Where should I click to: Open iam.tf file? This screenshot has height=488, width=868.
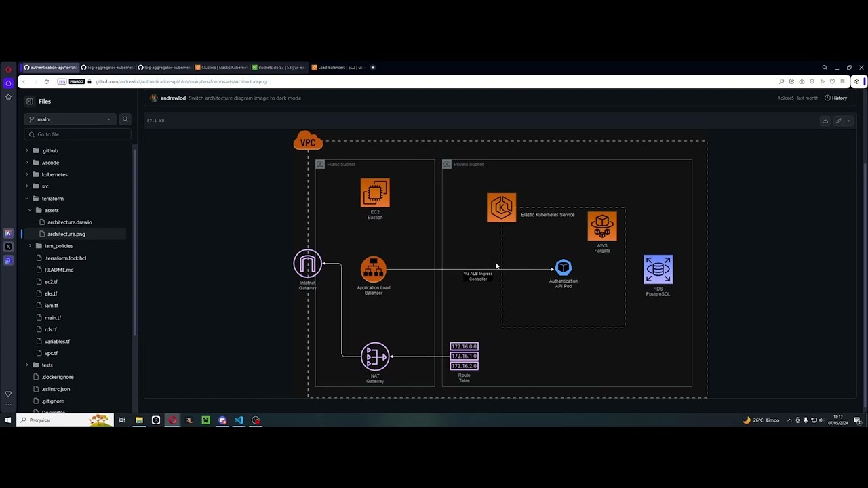coord(51,306)
